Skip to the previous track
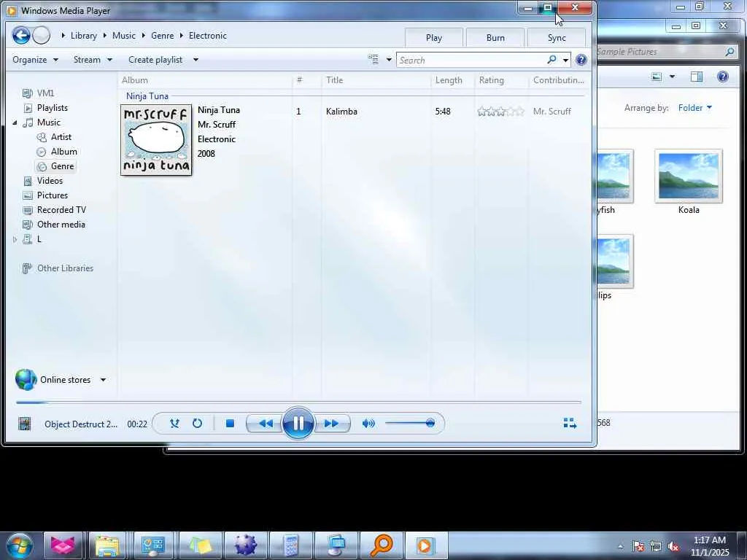The width and height of the screenshot is (747, 560). (266, 424)
